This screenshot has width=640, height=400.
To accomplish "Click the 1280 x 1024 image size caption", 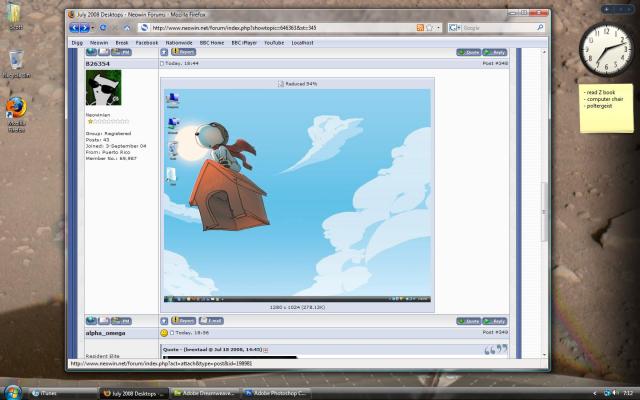I will (297, 307).
